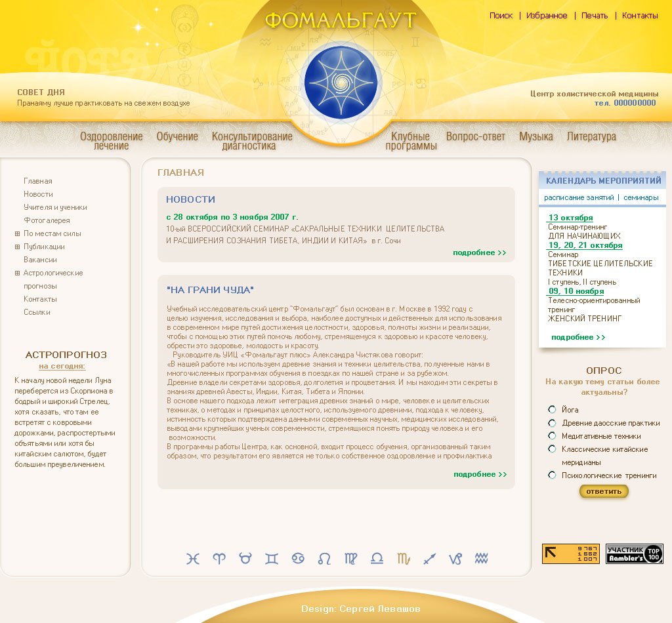Click the Scorpio zodiac sign icon
This screenshot has width=672, height=623.
(x=404, y=559)
